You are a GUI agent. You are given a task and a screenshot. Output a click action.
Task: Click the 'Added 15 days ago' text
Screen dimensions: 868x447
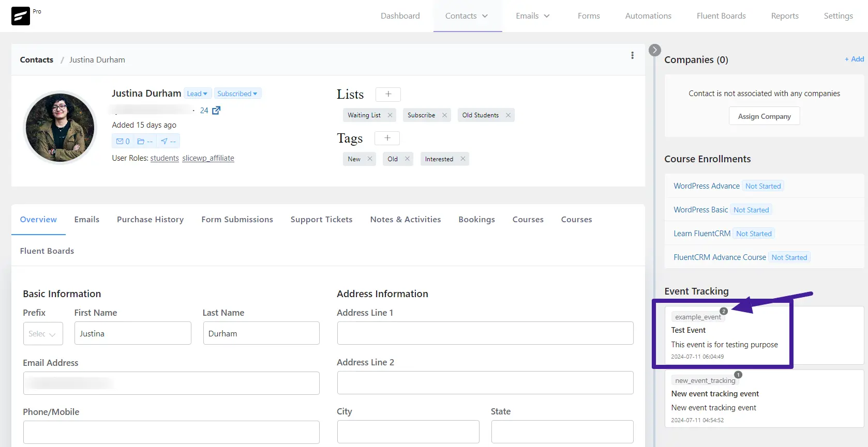pos(144,125)
